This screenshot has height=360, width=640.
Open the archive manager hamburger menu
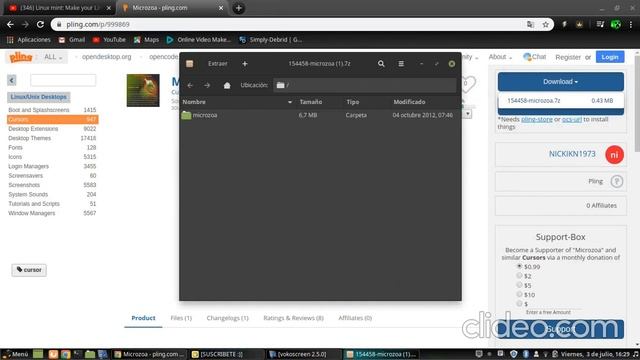click(401, 64)
